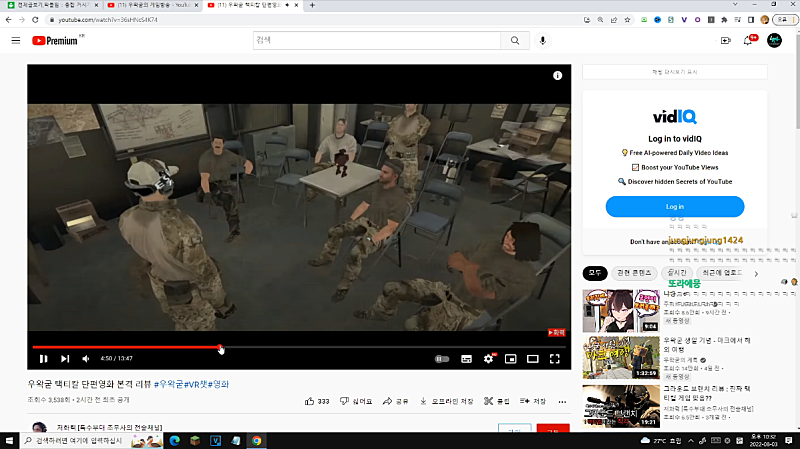
Task: Open Minecraft block icon in taskbar
Action: 195,440
